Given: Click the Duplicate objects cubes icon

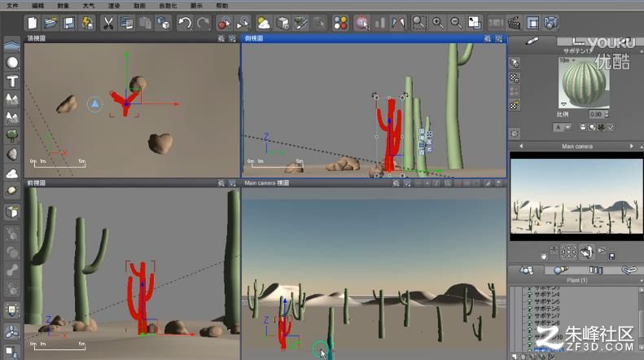Looking at the screenshot, I should pos(163,23).
